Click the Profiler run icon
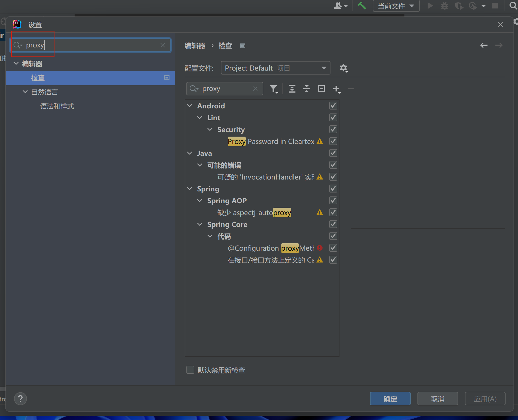518x420 pixels. click(473, 6)
